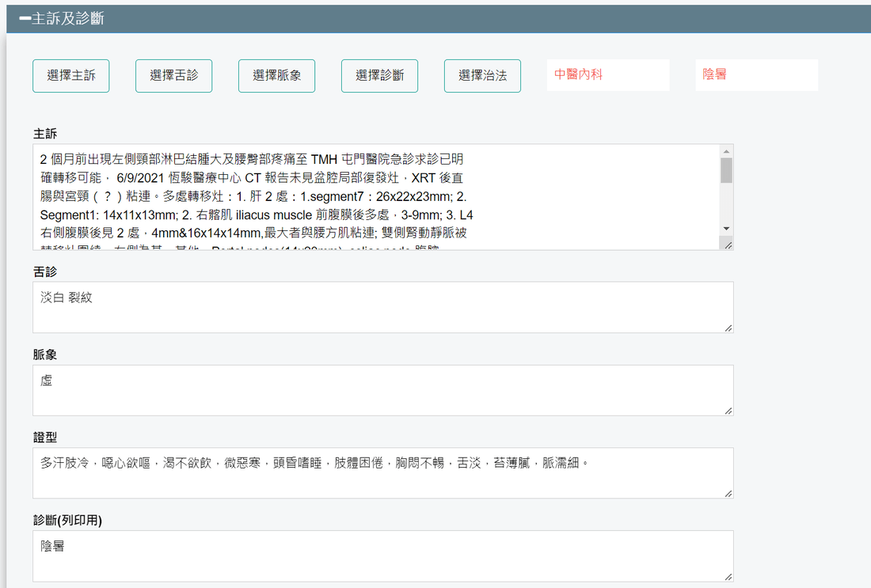Click the 中醫內科 field
This screenshot has height=588, width=871.
(607, 75)
